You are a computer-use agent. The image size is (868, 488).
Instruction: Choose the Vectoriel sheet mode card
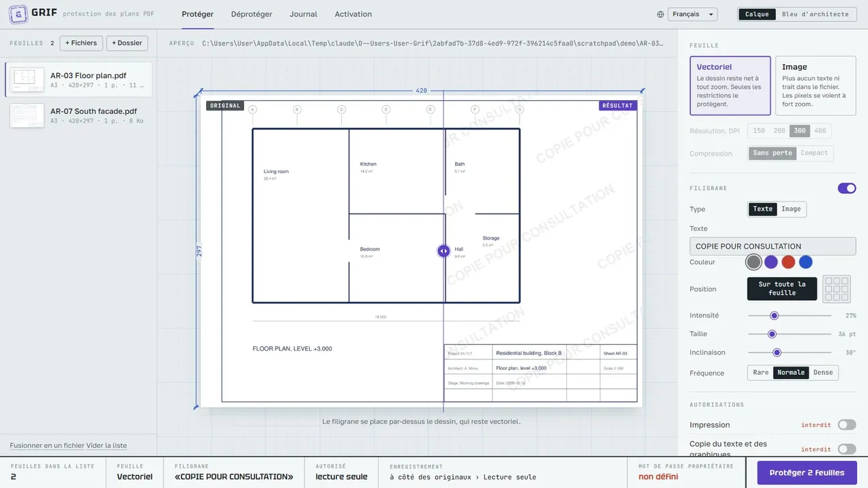730,85
